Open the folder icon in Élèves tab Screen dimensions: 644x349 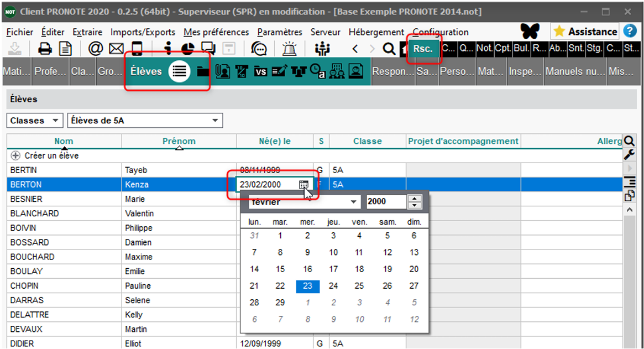[203, 71]
